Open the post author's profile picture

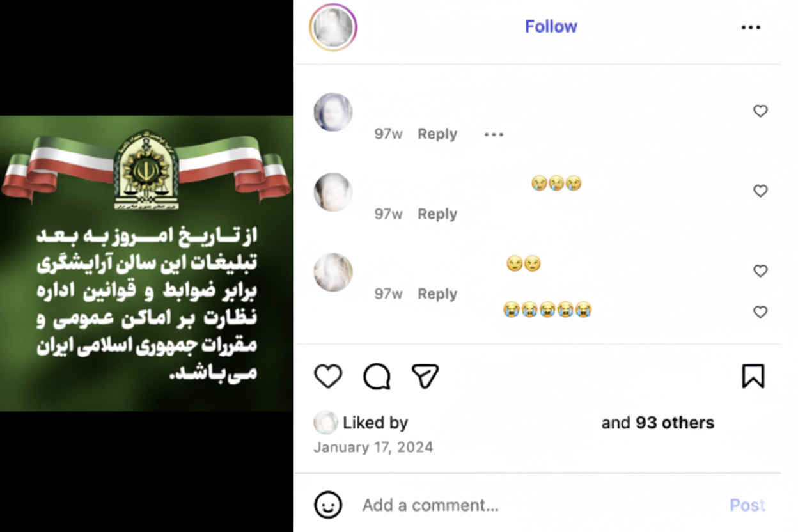point(333,27)
